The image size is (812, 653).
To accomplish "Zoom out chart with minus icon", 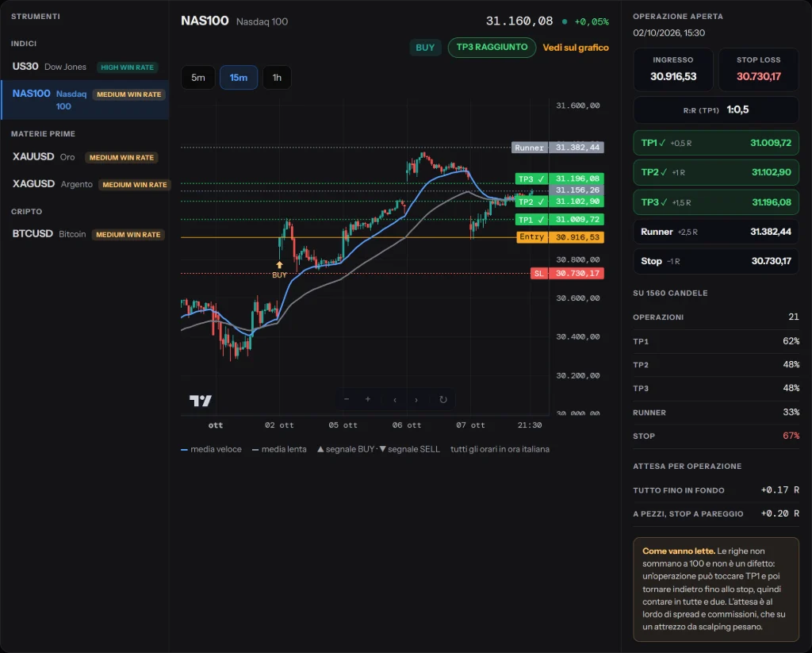I will [347, 399].
